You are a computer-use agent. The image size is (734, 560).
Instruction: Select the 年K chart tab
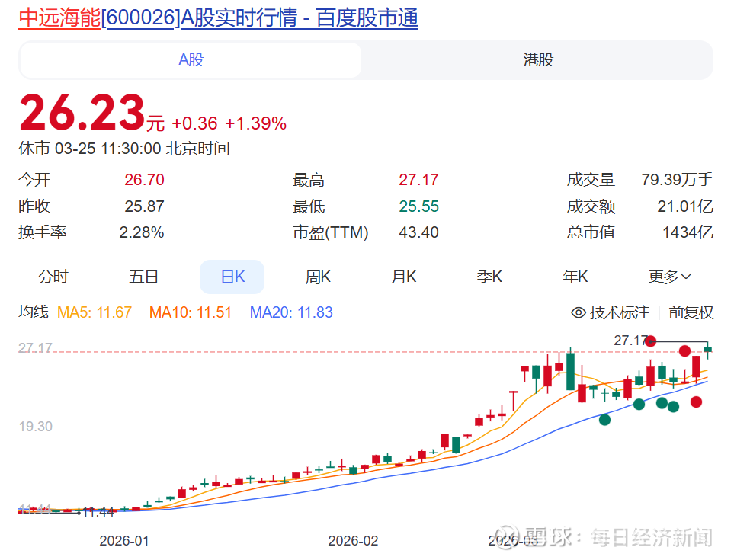click(575, 277)
